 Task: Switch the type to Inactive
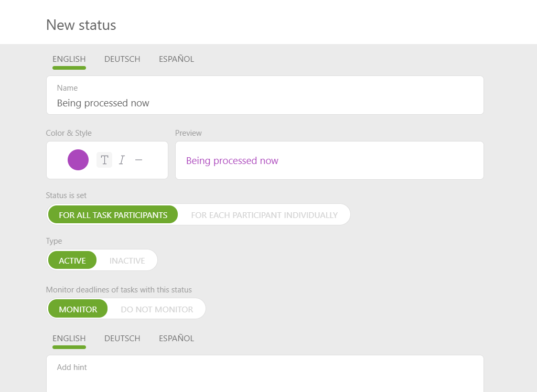(127, 260)
